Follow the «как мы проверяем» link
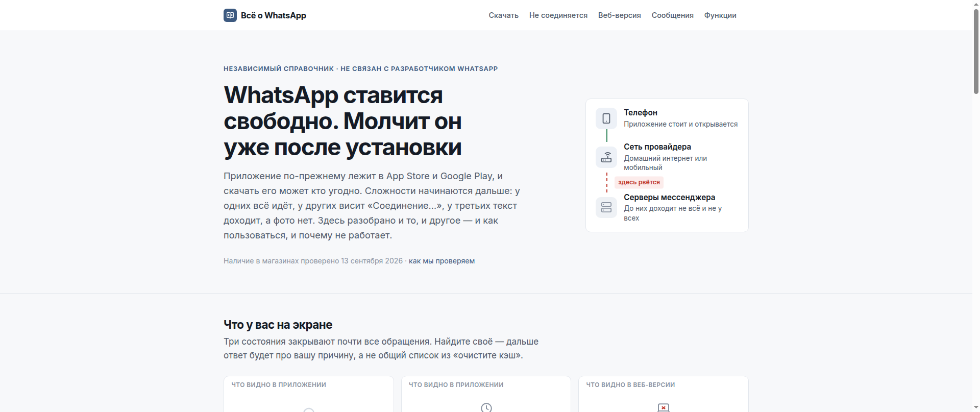The height and width of the screenshot is (412, 980). click(x=442, y=261)
